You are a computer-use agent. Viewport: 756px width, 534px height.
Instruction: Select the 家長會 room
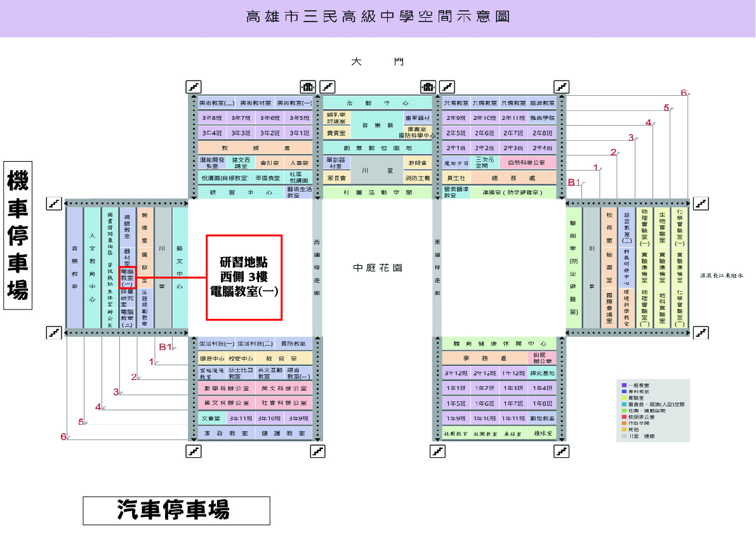click(336, 178)
